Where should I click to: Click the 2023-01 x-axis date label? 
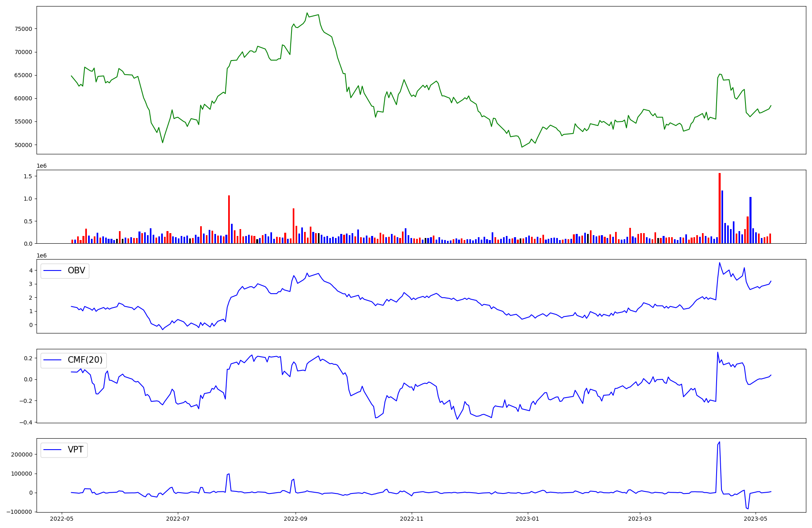(x=527, y=518)
